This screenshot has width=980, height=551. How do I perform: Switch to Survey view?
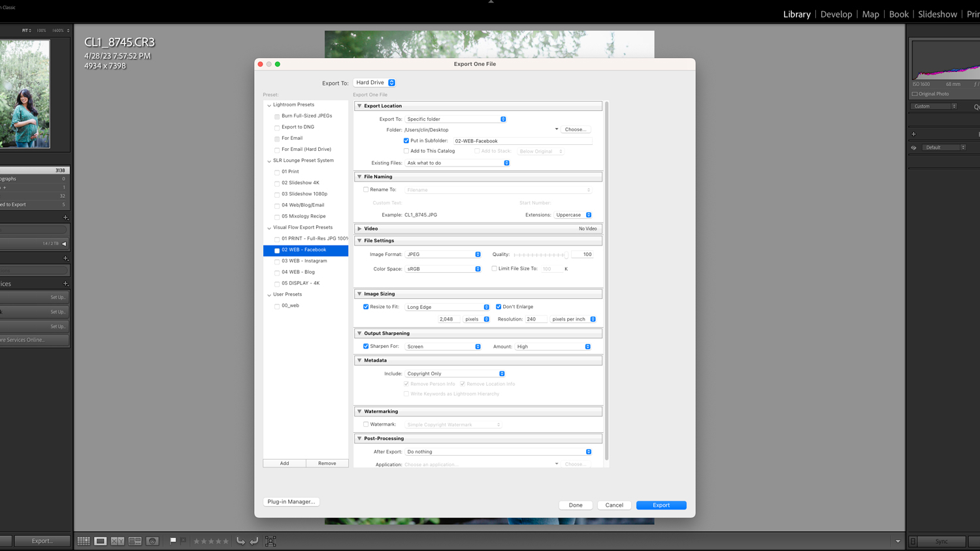pos(135,541)
